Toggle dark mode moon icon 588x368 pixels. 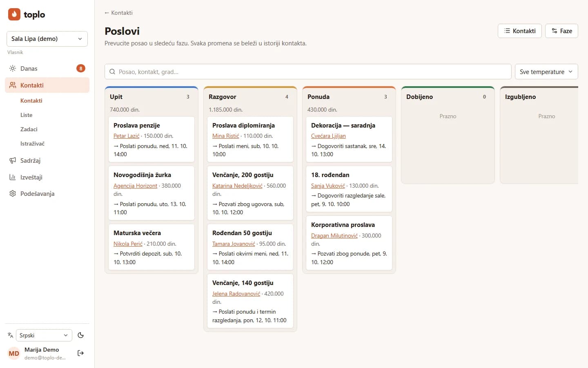coord(81,335)
